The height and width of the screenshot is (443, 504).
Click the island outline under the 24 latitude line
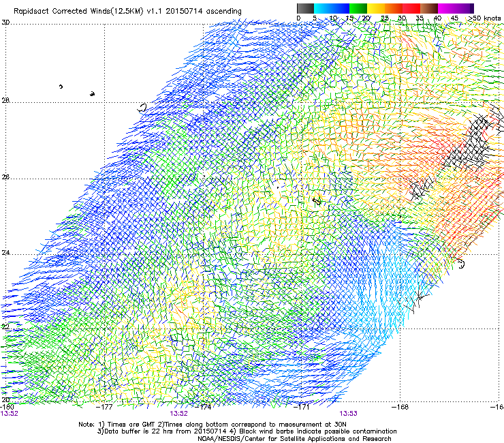[x=461, y=264]
